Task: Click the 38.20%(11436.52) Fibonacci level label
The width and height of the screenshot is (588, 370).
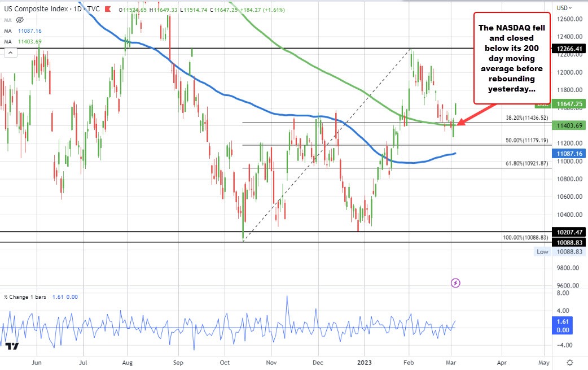Action: 527,118
